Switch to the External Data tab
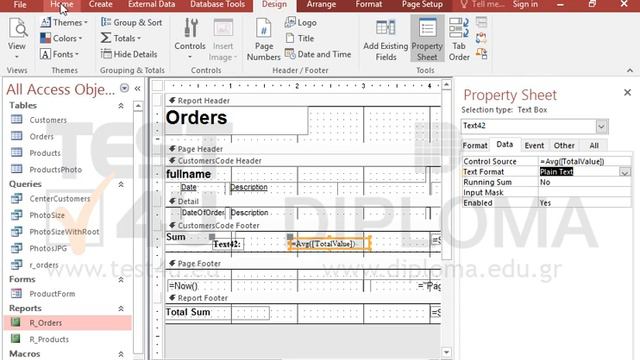 point(151,4)
